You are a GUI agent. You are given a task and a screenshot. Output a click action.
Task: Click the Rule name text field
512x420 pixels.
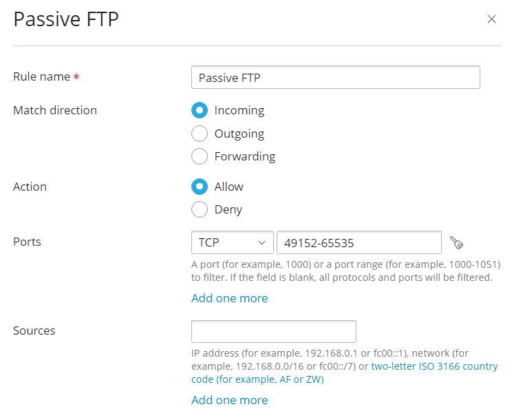[335, 78]
